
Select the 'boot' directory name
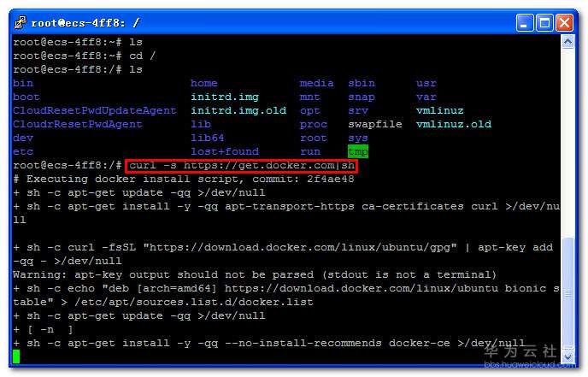point(26,97)
